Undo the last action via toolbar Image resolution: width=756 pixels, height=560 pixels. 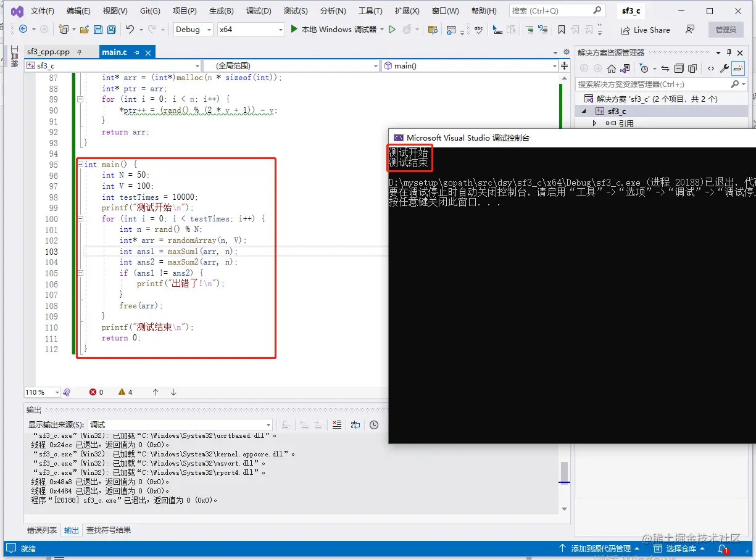130,29
